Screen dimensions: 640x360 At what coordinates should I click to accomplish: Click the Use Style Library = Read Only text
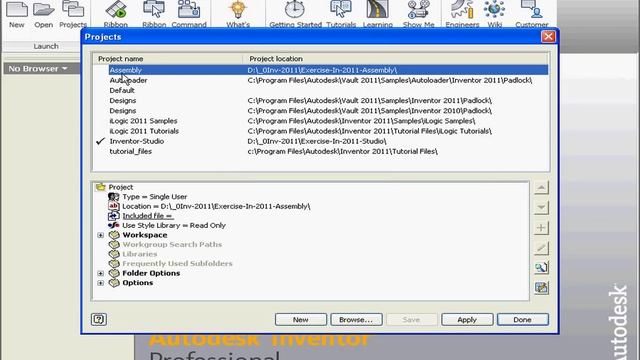pos(174,225)
